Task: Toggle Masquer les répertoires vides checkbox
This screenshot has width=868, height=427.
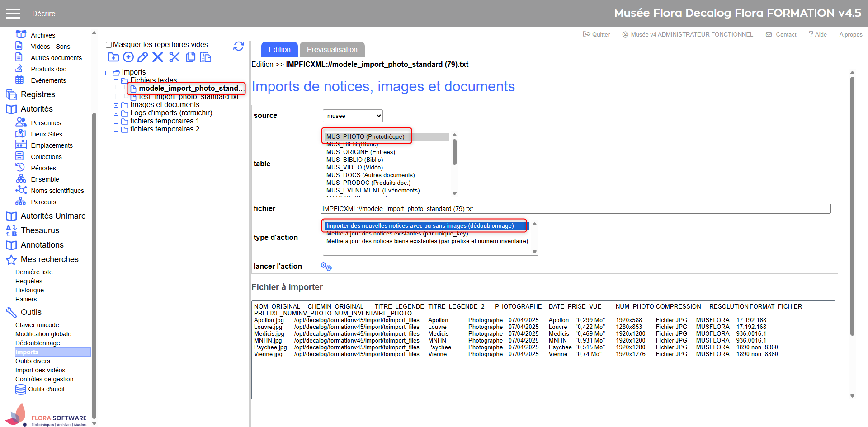Action: pyautogui.click(x=108, y=45)
